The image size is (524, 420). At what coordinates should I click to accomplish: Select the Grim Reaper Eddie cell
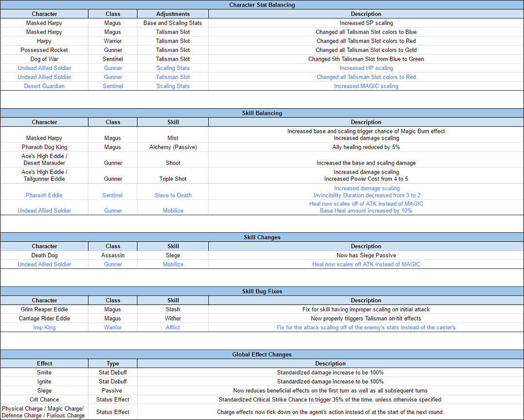pyautogui.click(x=44, y=309)
